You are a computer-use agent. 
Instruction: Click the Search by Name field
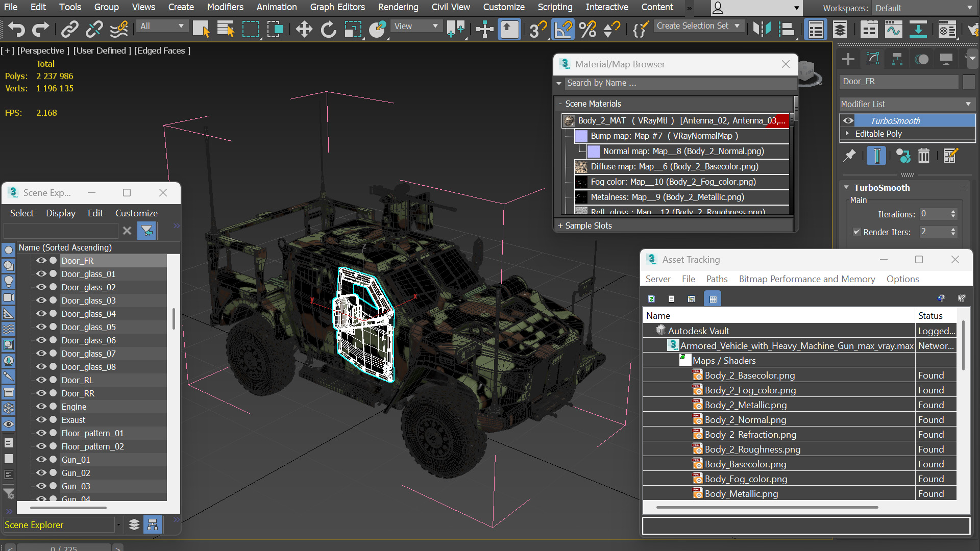point(680,83)
